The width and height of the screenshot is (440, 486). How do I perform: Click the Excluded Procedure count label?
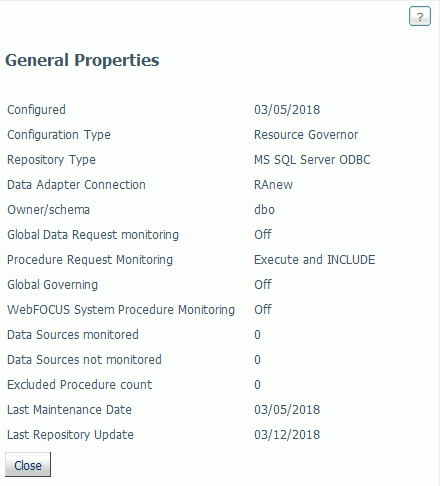click(x=79, y=385)
